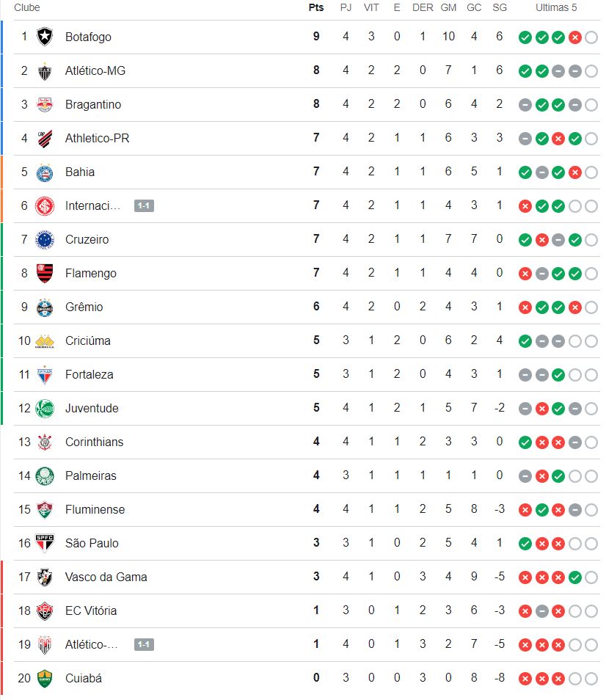Click the Cuiabá club crest
Viewport: 606px width, 700px height.
45,678
